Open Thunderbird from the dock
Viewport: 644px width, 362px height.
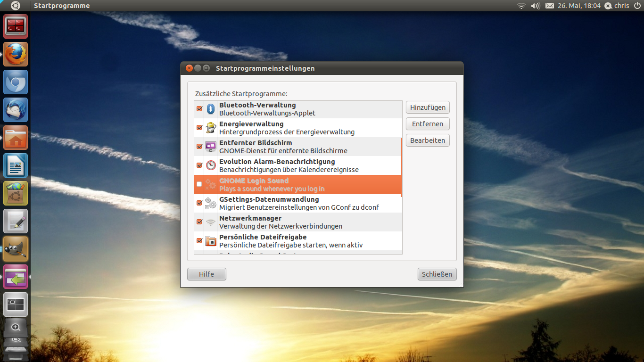(x=15, y=109)
